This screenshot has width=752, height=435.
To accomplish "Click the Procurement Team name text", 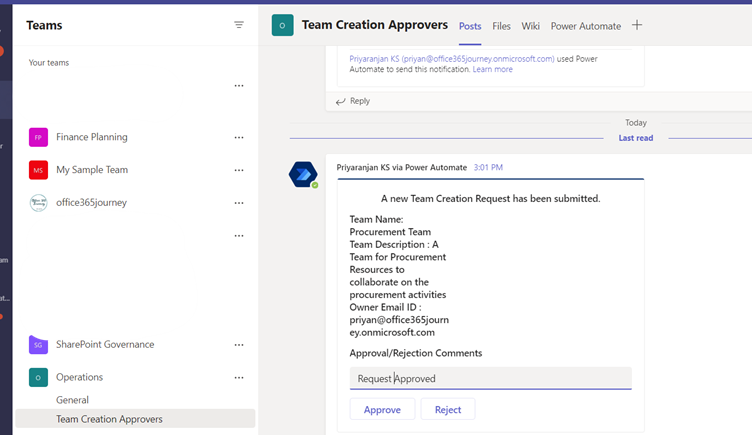I will point(390,232).
